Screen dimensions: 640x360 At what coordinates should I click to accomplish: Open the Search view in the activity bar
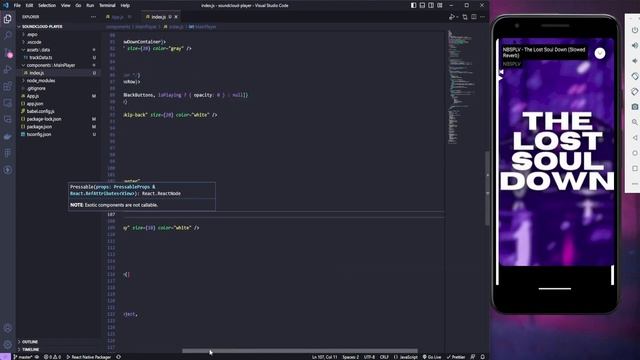pos(7,36)
